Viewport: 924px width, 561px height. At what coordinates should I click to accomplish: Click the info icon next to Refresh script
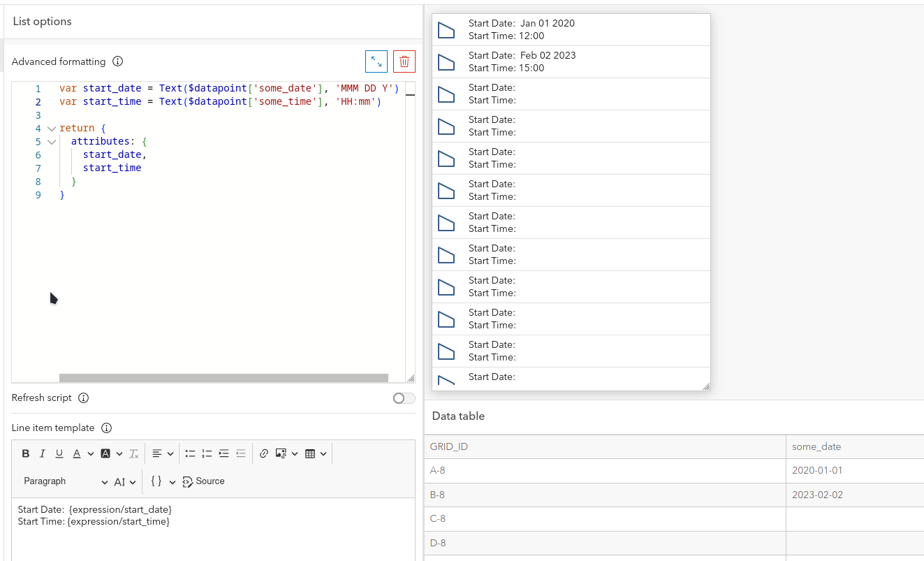[x=83, y=398]
